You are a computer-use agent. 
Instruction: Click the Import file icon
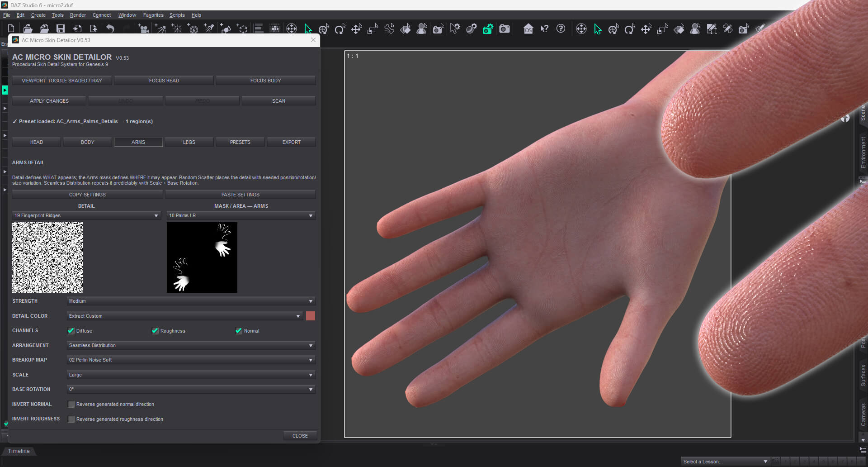coord(77,29)
